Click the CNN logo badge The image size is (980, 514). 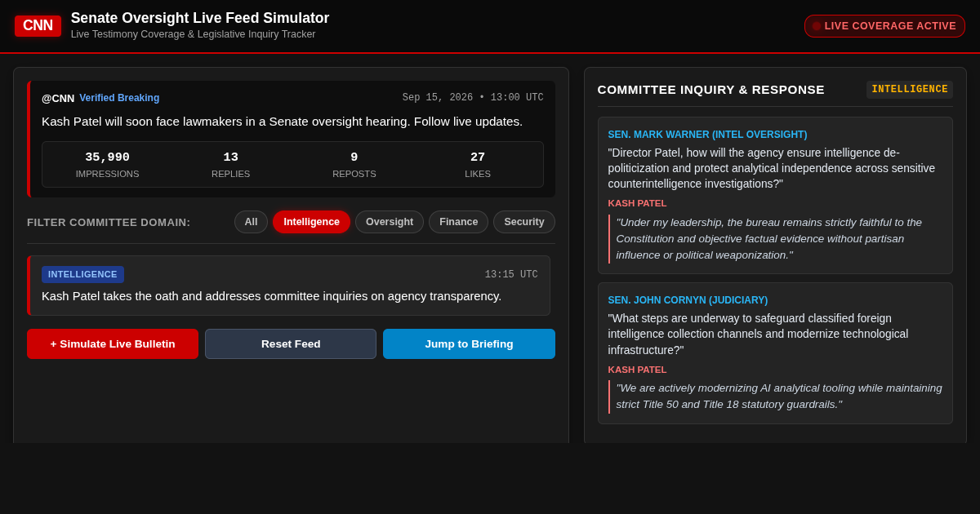point(38,26)
